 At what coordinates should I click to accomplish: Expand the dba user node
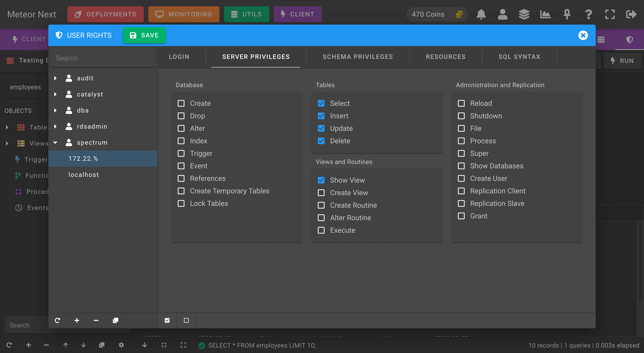coord(55,110)
